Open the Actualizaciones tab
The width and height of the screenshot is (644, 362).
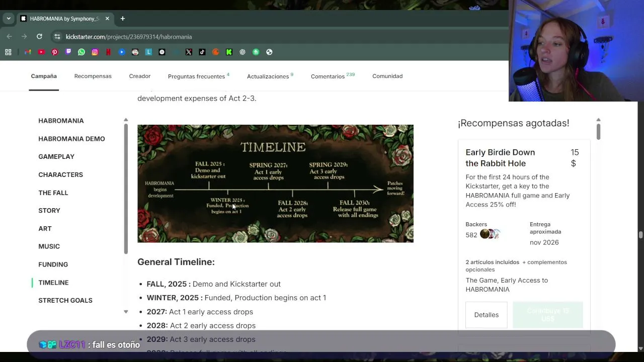(270, 76)
